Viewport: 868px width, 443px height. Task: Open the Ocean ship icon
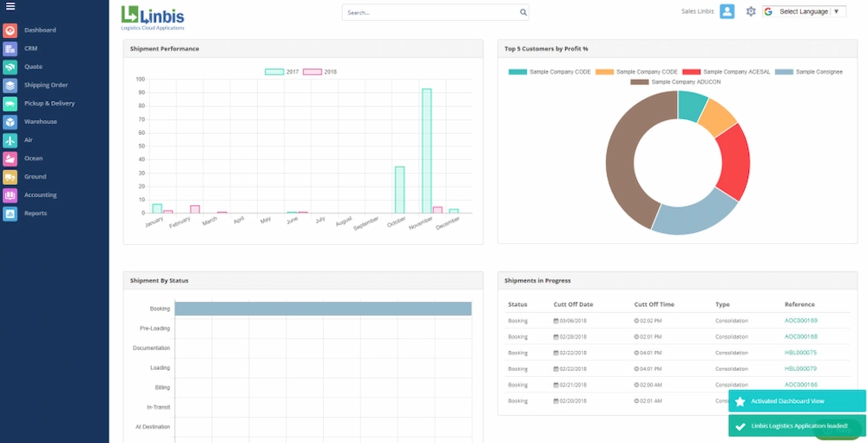point(10,158)
